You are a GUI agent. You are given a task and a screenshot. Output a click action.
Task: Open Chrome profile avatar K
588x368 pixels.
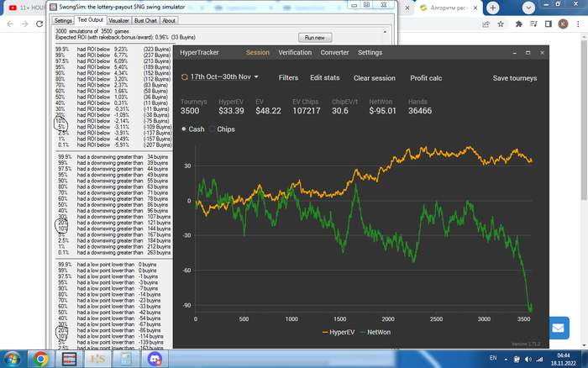tap(563, 24)
